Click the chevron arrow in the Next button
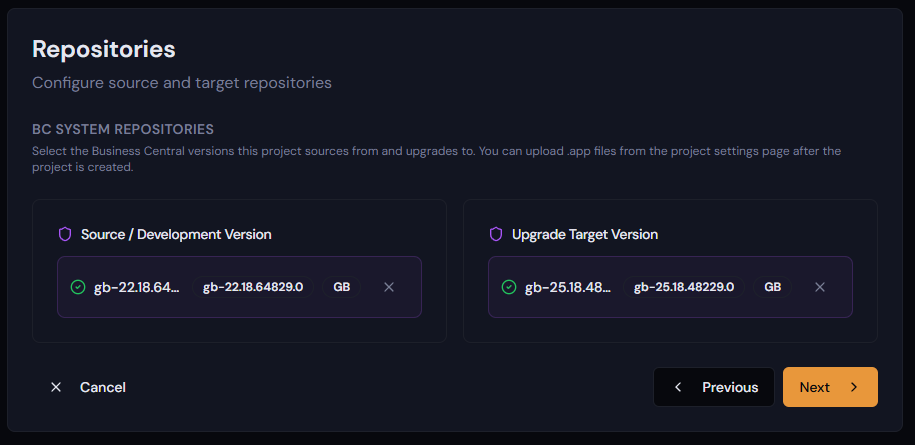This screenshot has width=915, height=445. [854, 387]
